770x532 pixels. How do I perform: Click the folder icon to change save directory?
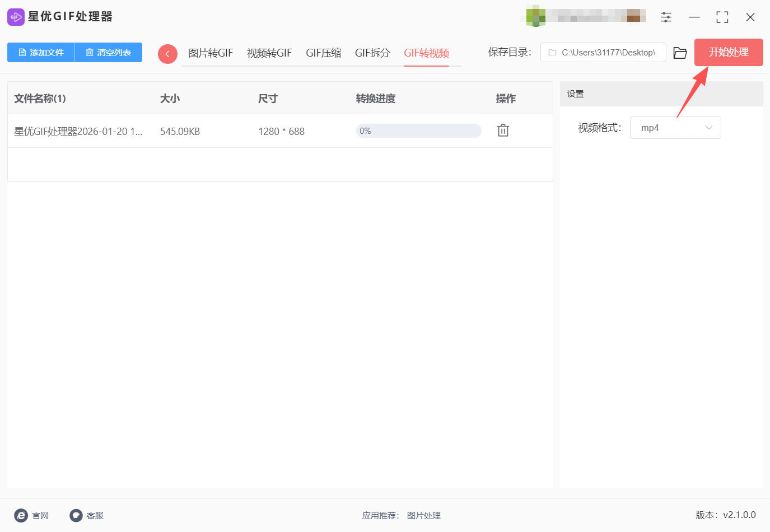(x=680, y=53)
